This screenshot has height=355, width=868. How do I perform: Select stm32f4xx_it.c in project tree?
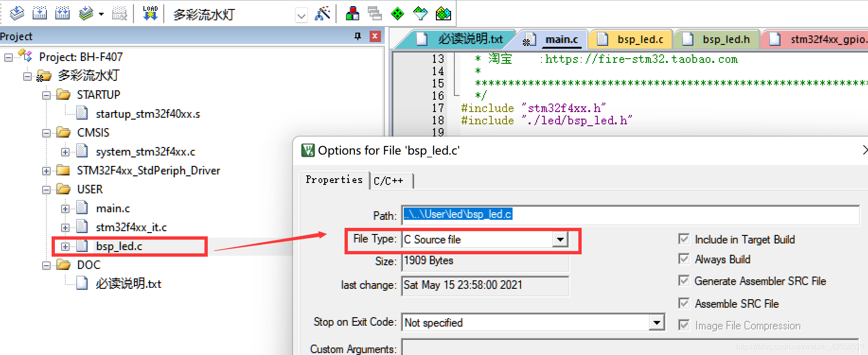point(131,227)
